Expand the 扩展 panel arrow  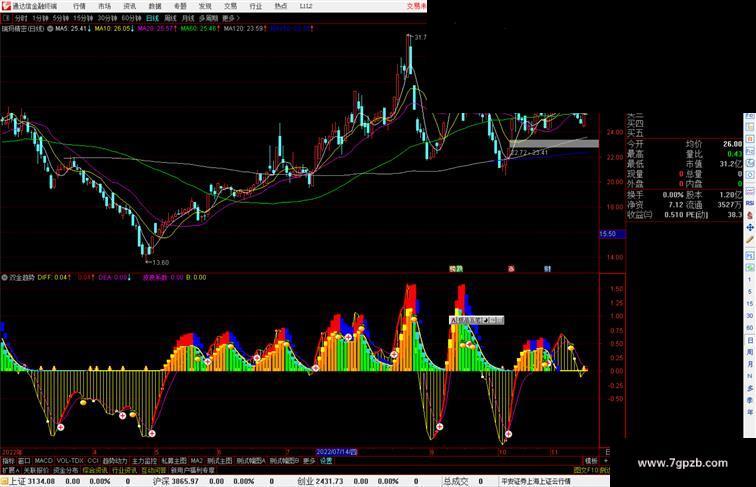click(x=11, y=470)
